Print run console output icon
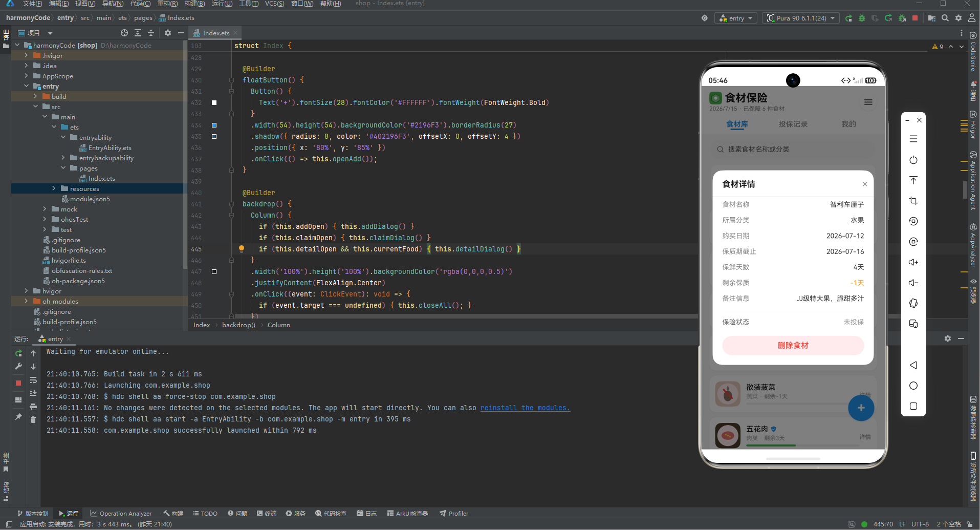 click(33, 407)
